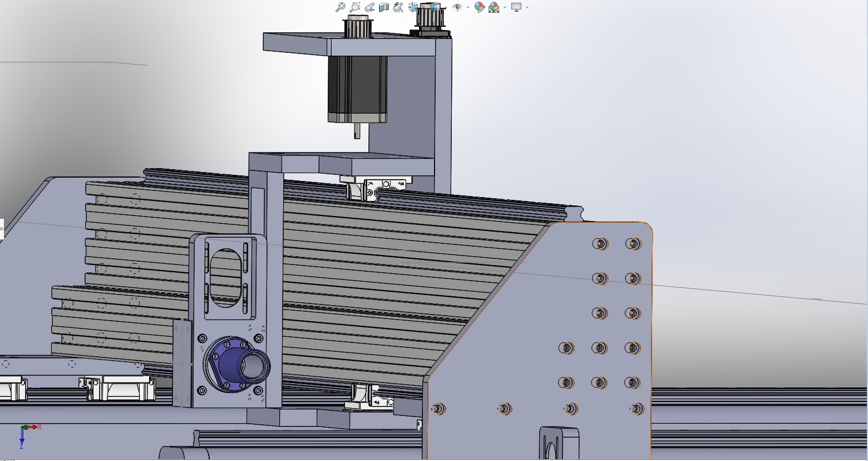The height and width of the screenshot is (461, 868).
Task: Expand the Hide/Show Items dropdown arrow
Action: pyautogui.click(x=468, y=7)
